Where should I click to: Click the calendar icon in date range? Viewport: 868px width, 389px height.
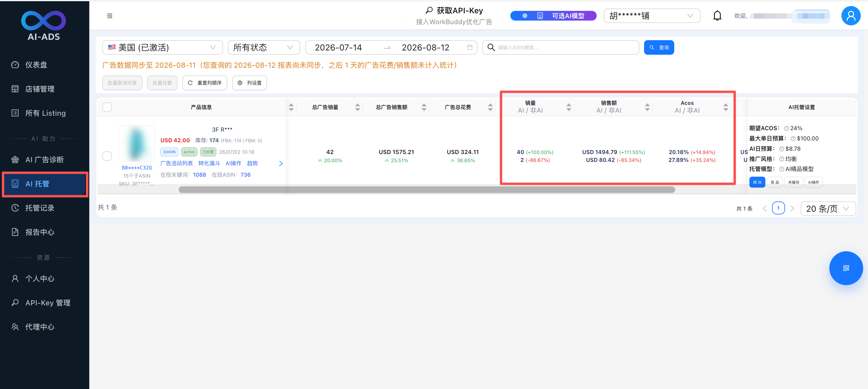(469, 47)
